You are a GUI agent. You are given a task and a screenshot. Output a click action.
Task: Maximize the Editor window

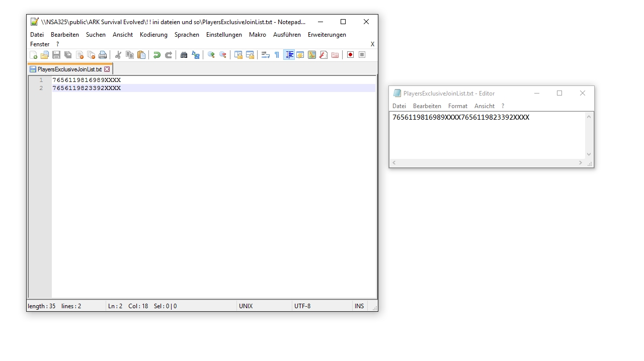pyautogui.click(x=559, y=93)
